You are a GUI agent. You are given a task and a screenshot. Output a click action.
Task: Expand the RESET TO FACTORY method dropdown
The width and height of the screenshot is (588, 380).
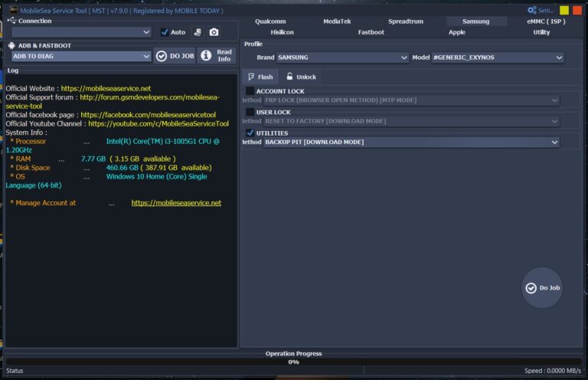[411, 121]
